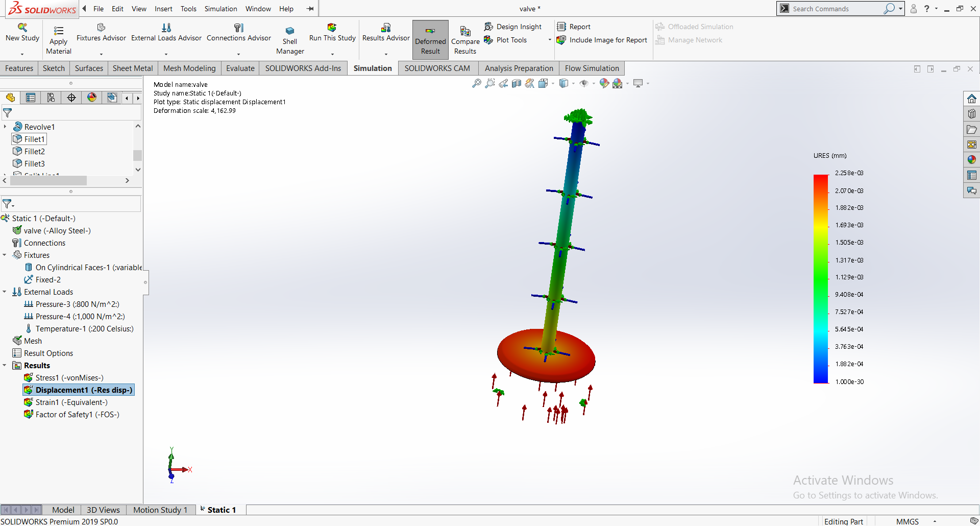
Task: Switch to Flow Simulation tab
Action: [592, 68]
